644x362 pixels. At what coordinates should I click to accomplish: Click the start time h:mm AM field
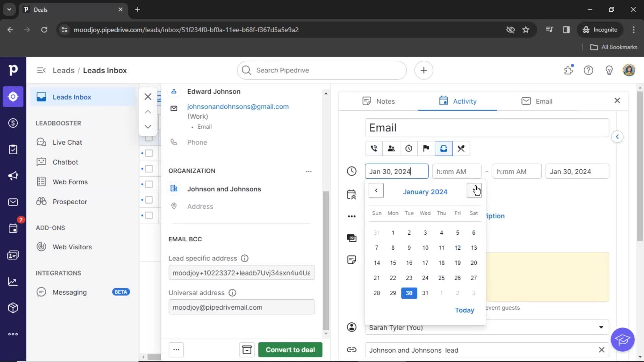pyautogui.click(x=457, y=171)
